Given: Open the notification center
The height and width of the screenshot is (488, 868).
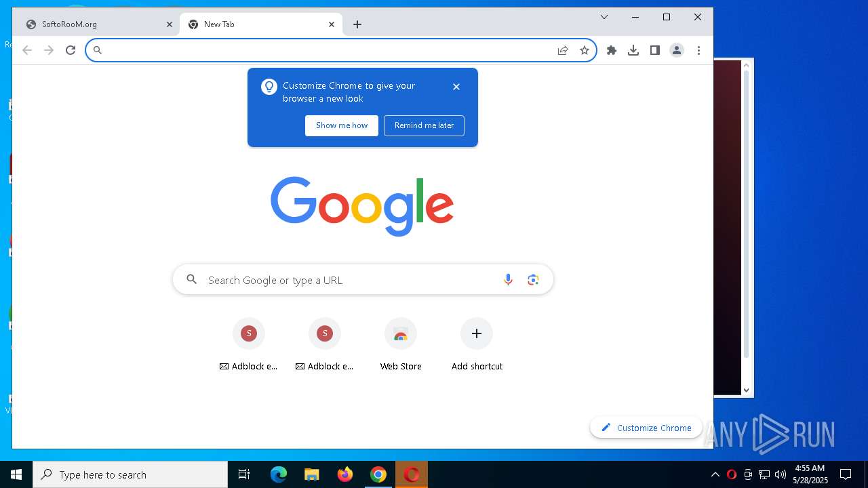Looking at the screenshot, I should coord(846,474).
